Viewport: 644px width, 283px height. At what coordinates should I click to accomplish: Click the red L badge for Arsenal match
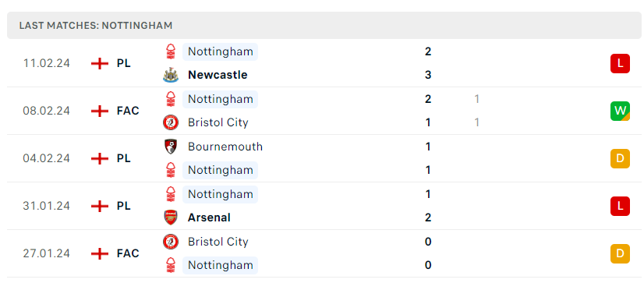(x=620, y=206)
